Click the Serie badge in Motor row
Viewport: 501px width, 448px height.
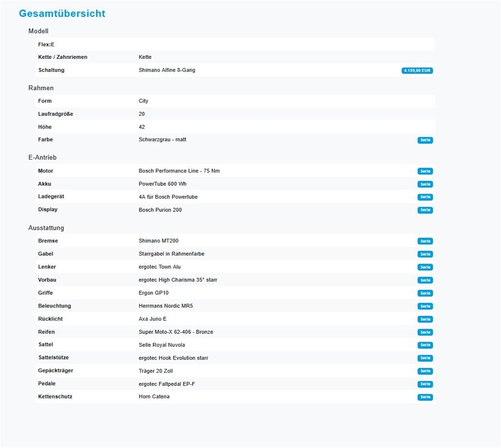(425, 171)
